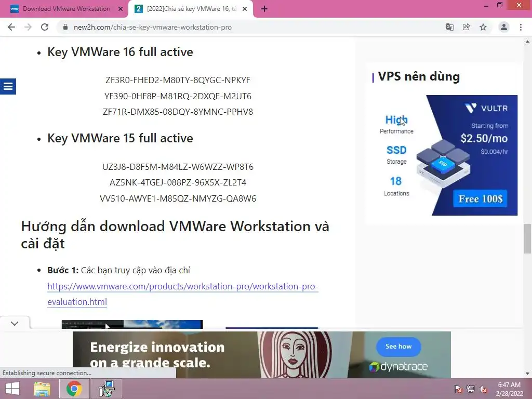Select key YF390-0HF8P-M81RQ-2DXQE-M2UT6
Image resolution: width=532 pixels, height=399 pixels.
click(x=178, y=96)
